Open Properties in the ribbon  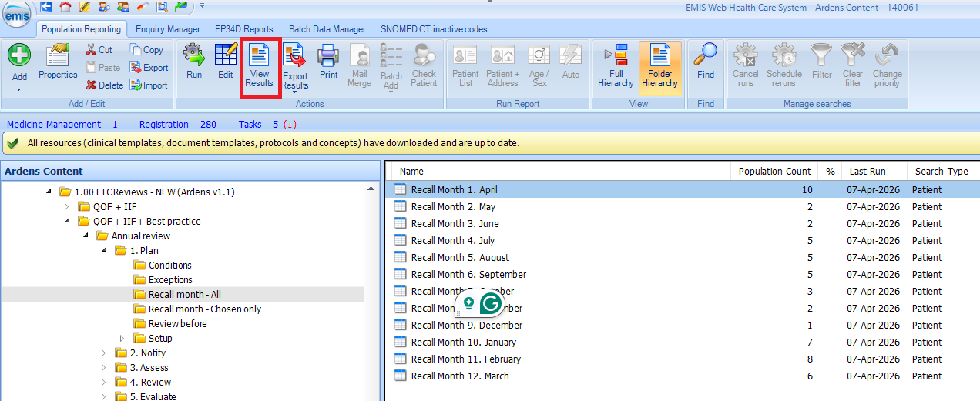coord(59,62)
